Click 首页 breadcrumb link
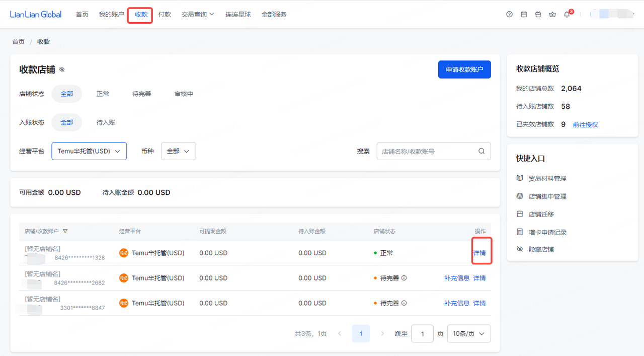Screen dimensions: 644x356 click(x=19, y=42)
